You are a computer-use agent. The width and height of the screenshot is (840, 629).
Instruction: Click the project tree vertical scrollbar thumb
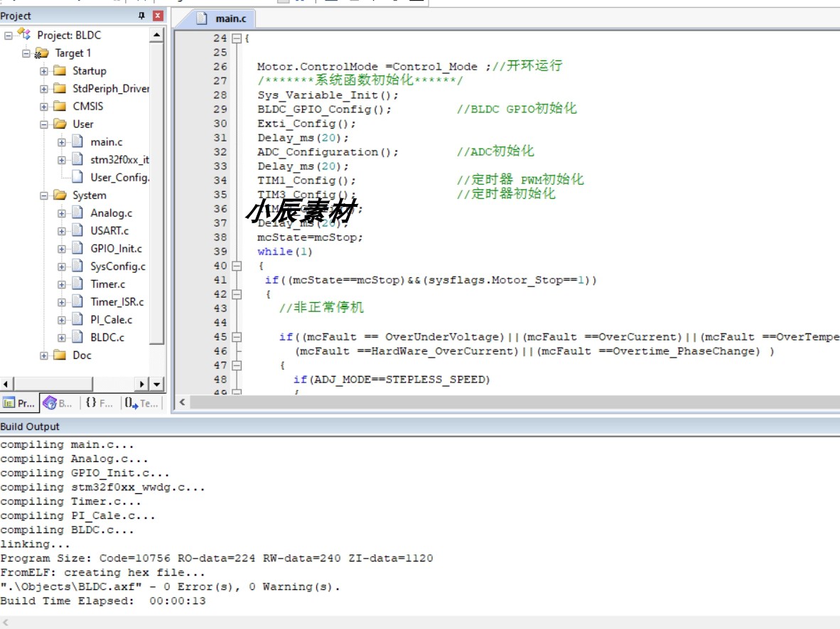click(x=156, y=194)
